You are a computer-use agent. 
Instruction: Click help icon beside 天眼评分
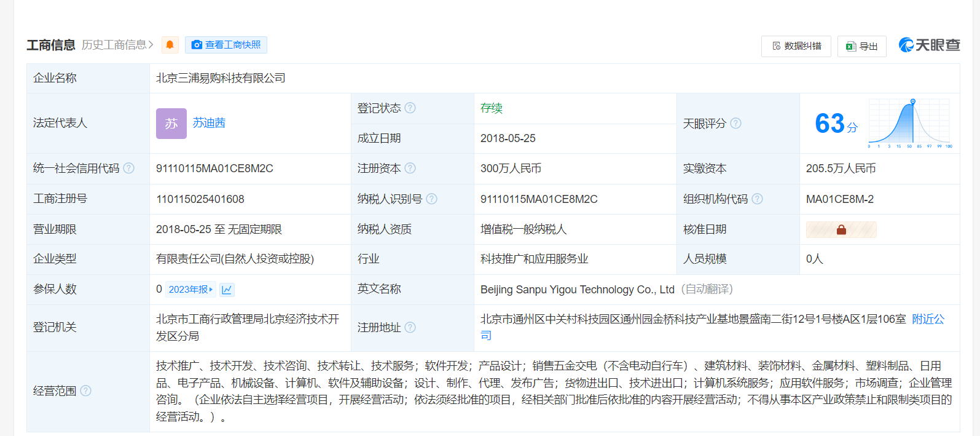click(735, 123)
